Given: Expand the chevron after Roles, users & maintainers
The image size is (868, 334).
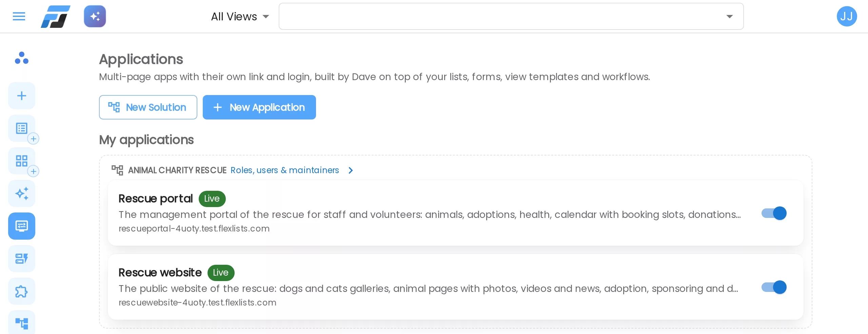Looking at the screenshot, I should point(351,170).
